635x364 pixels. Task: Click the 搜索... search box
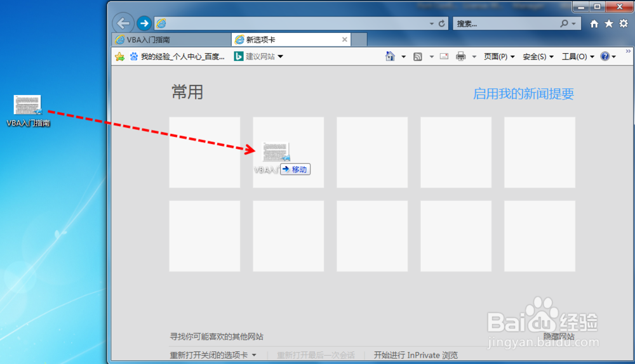(x=506, y=24)
